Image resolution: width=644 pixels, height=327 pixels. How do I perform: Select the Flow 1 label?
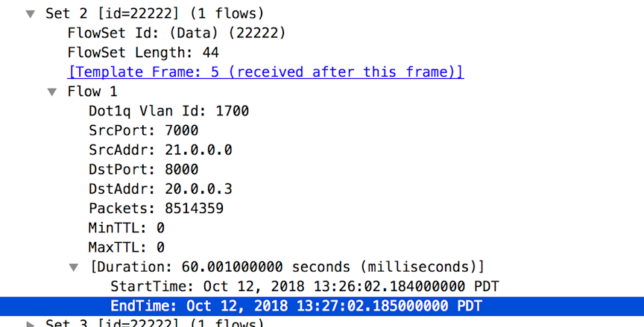click(x=92, y=92)
